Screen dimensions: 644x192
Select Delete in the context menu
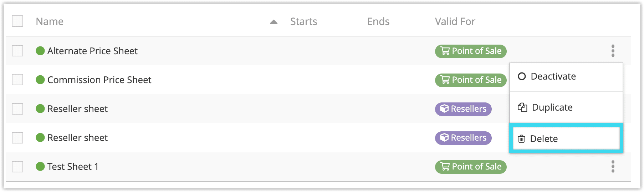point(566,138)
